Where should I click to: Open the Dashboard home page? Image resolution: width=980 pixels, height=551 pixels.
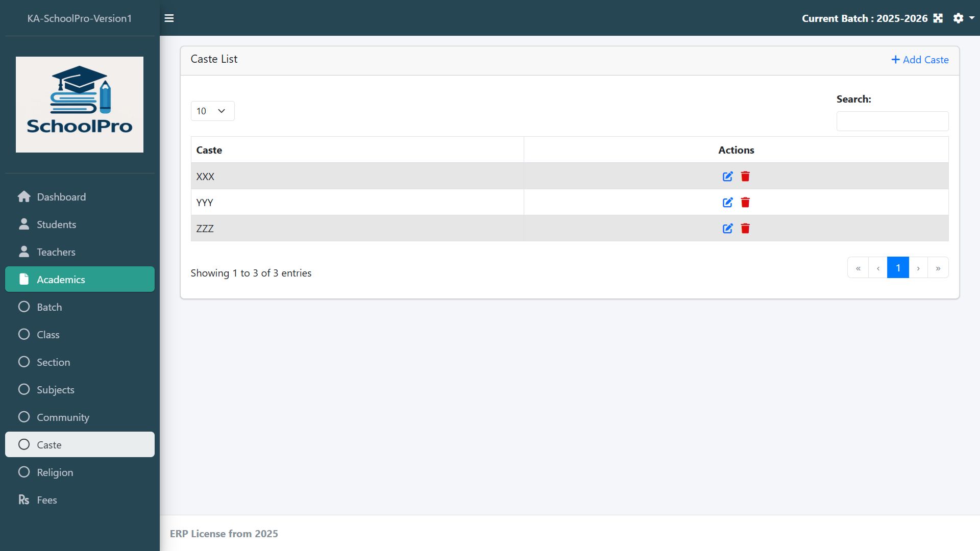pyautogui.click(x=61, y=197)
